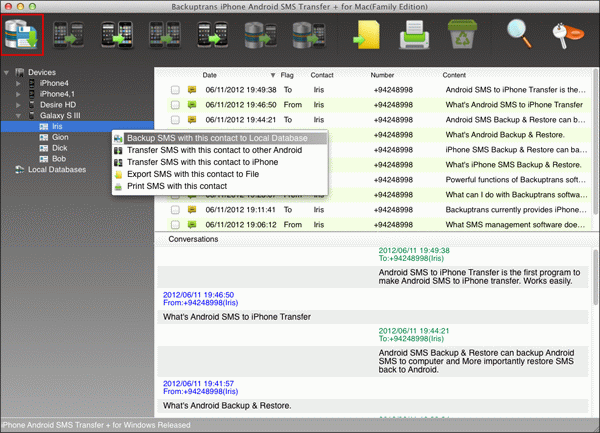The height and width of the screenshot is (433, 600).
Task: Click the Conversations panel heading
Action: coord(193,239)
